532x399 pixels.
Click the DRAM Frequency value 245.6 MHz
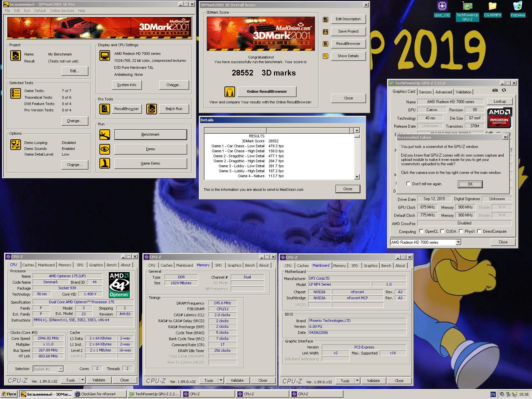tap(222, 303)
